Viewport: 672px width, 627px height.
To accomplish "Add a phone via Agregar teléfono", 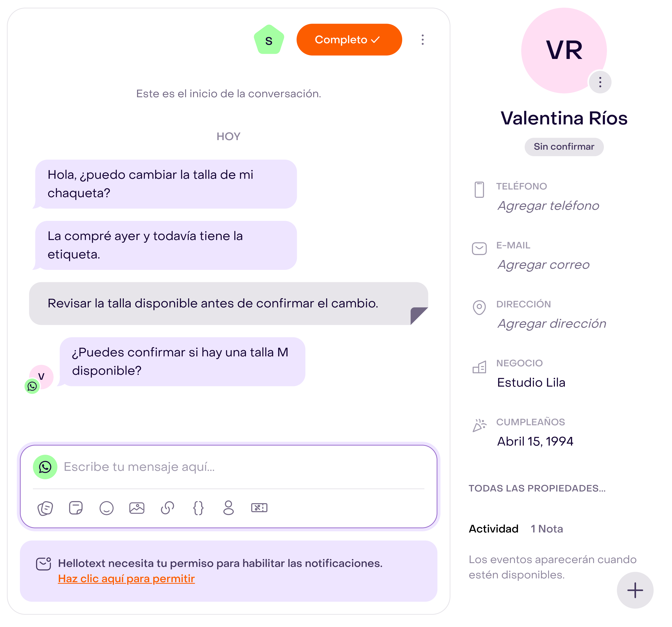I will [x=548, y=206].
